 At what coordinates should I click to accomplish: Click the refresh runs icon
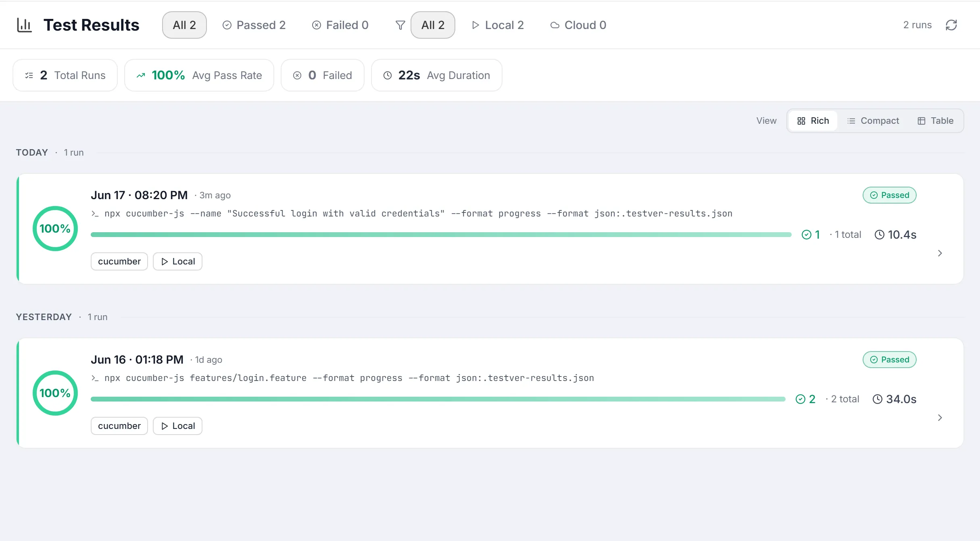(x=951, y=25)
